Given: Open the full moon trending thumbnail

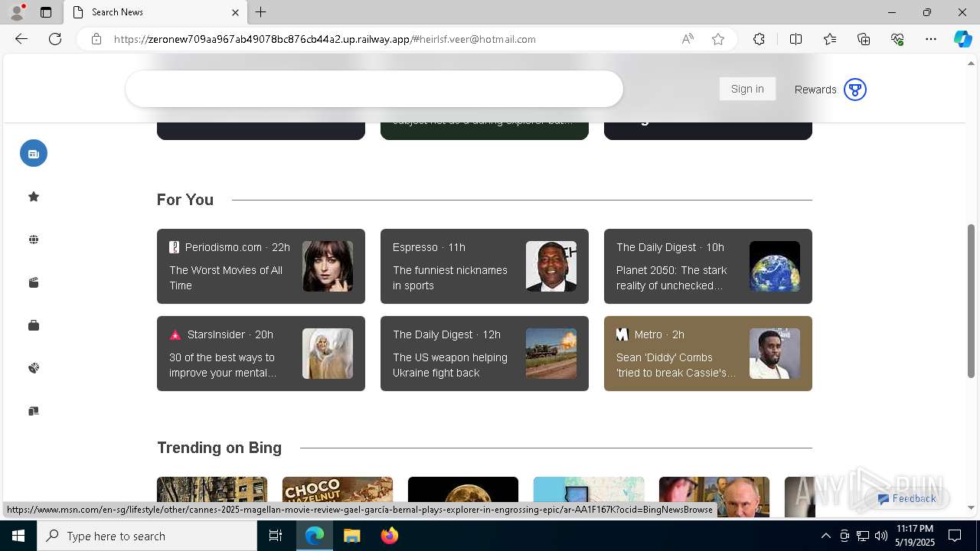Looking at the screenshot, I should (x=463, y=490).
